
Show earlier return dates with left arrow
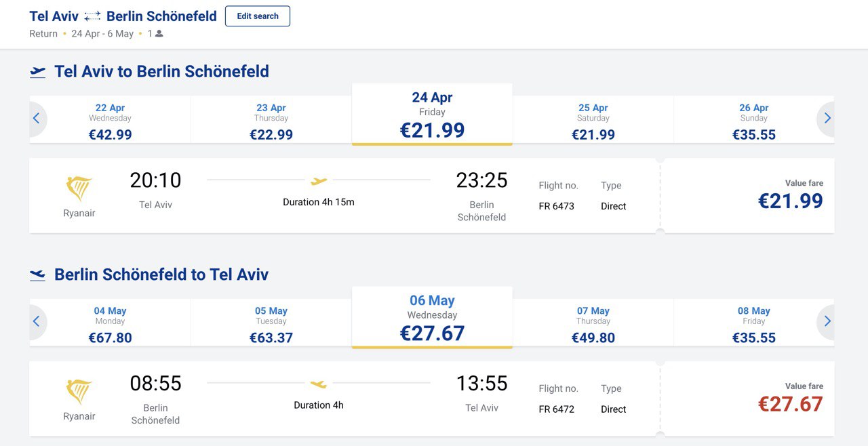coord(37,321)
